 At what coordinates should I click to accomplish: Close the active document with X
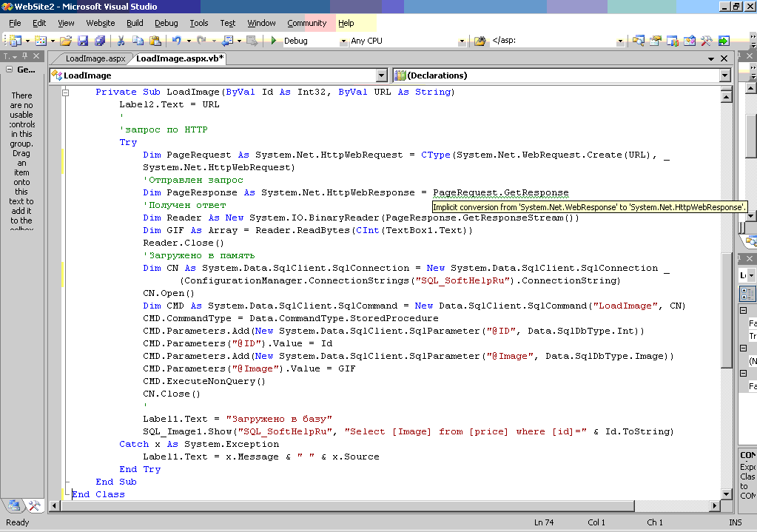tap(724, 58)
